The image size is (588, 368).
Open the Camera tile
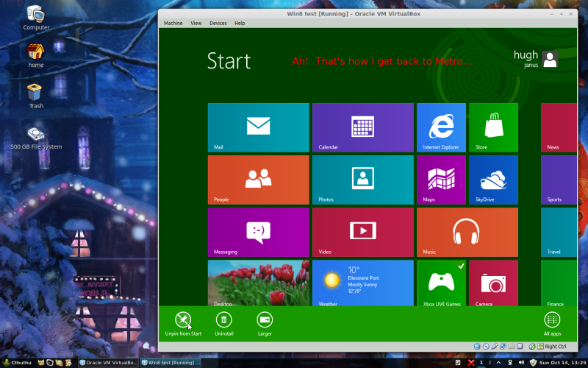click(x=493, y=283)
